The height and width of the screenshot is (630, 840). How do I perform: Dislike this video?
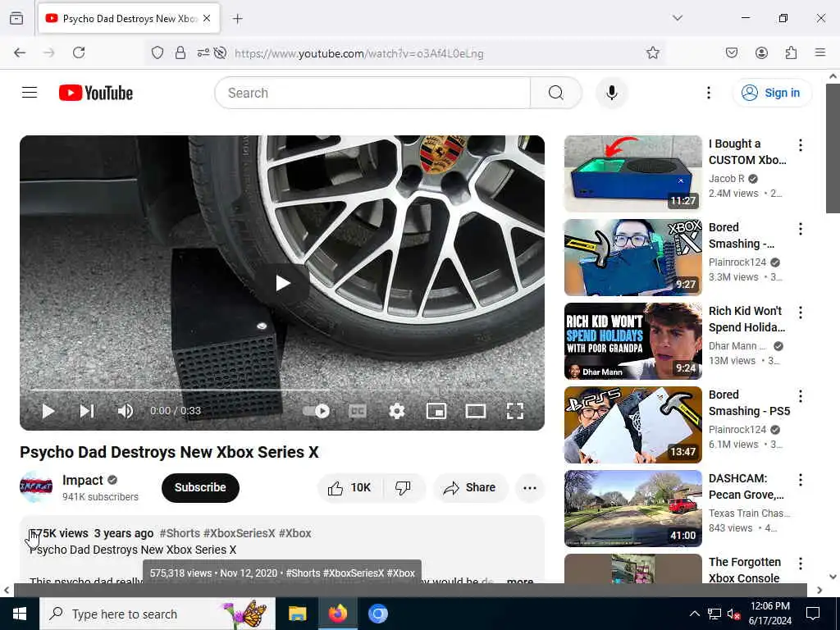point(403,487)
